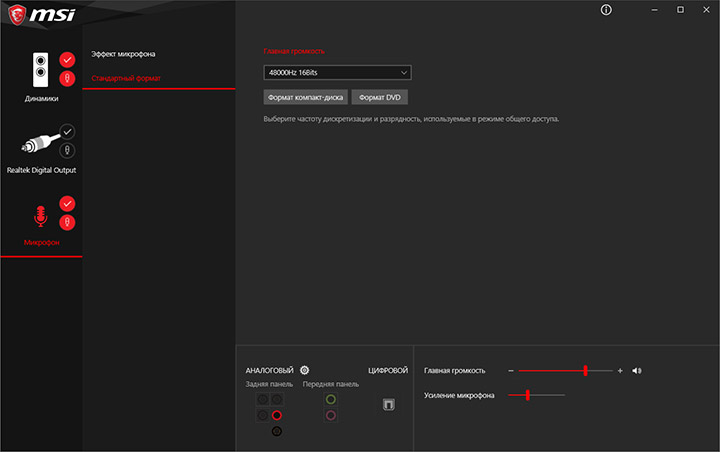Minimize the MSI audio window
The height and width of the screenshot is (452, 720).
654,10
